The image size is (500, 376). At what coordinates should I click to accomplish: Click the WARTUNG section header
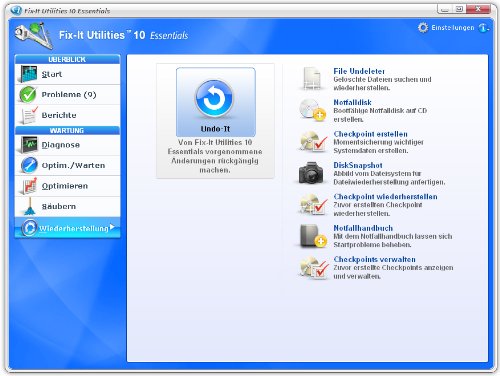pyautogui.click(x=67, y=130)
